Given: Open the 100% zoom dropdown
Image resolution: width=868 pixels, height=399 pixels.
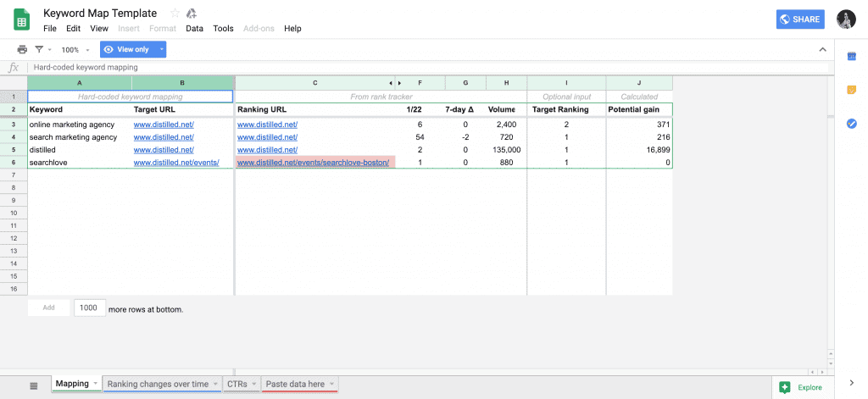Looking at the screenshot, I should click(x=75, y=50).
